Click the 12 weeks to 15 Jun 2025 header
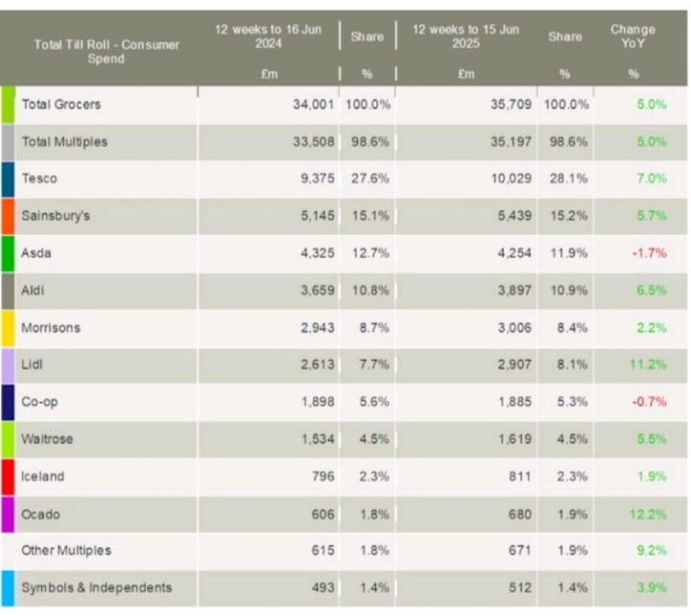 click(465, 37)
